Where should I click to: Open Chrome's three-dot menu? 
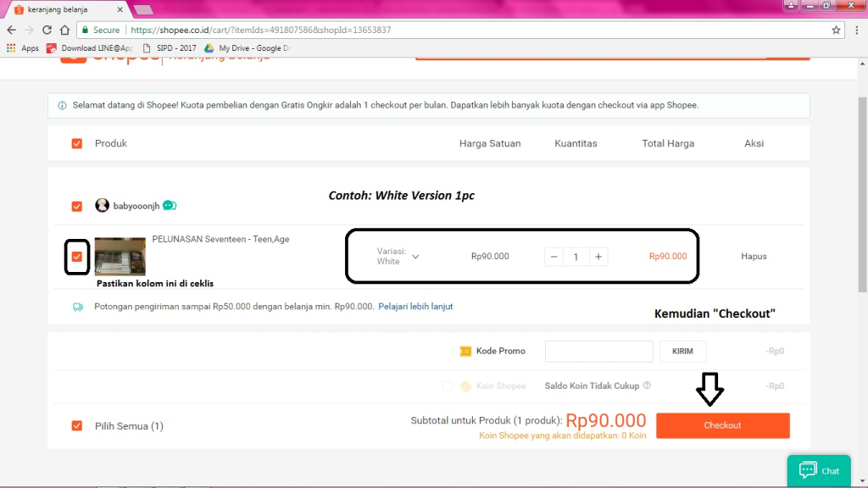[x=857, y=30]
